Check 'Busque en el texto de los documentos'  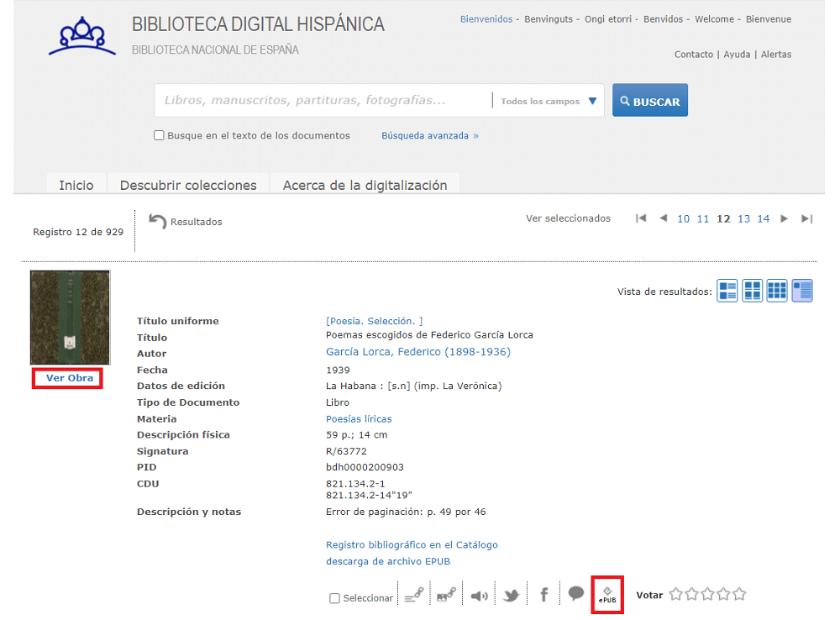click(159, 135)
